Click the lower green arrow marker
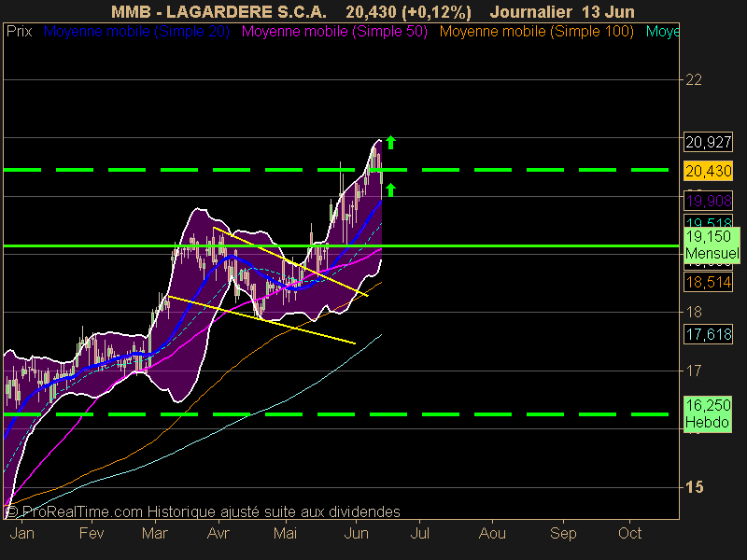747x560 pixels. [390, 189]
